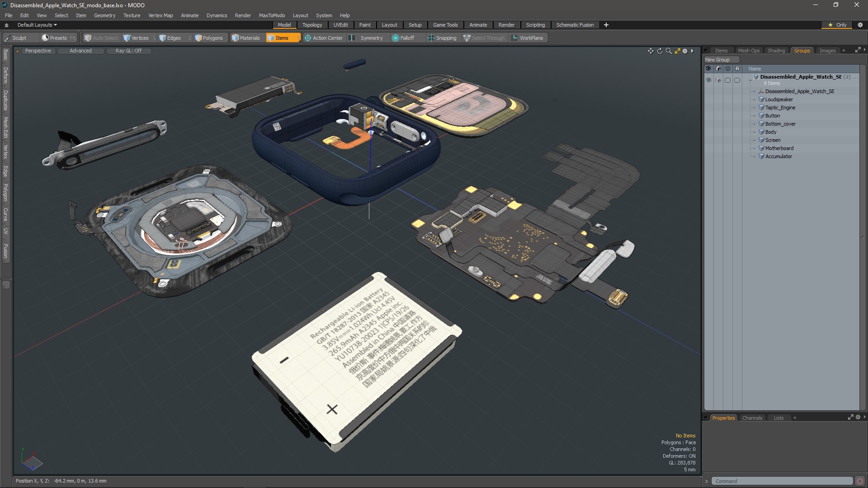Toggle visibility eye of Disassembled_Apple_Watch_SE group

pos(708,80)
